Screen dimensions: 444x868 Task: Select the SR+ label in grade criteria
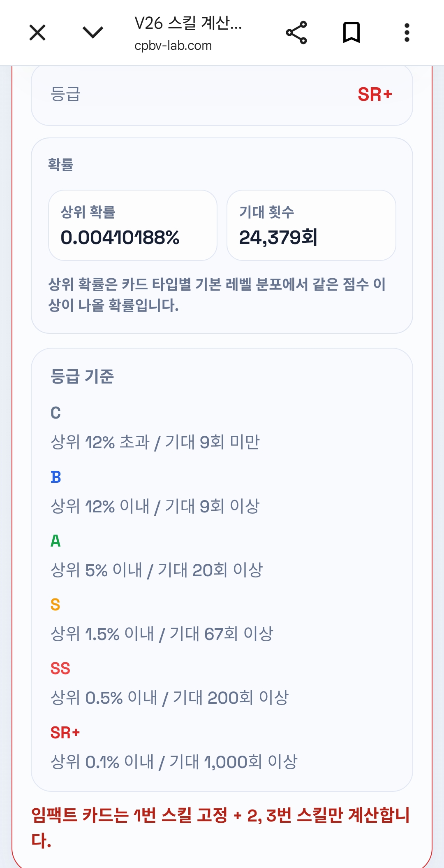(x=65, y=733)
